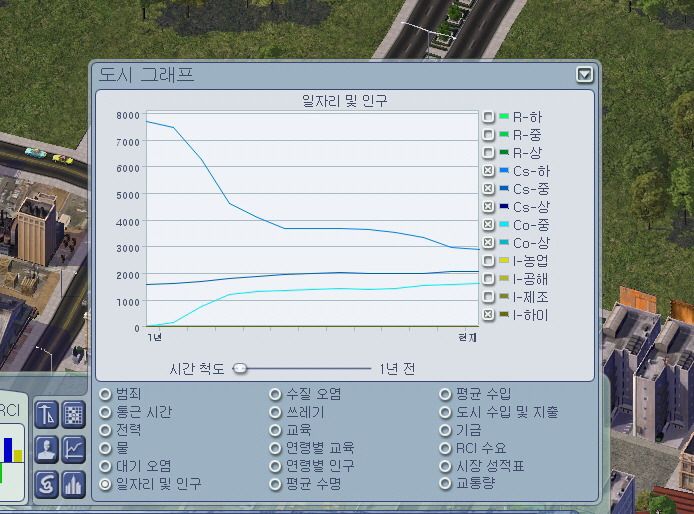Click the Co-중 cyan color swatch
Screen dimensions: 694x514
504,224
